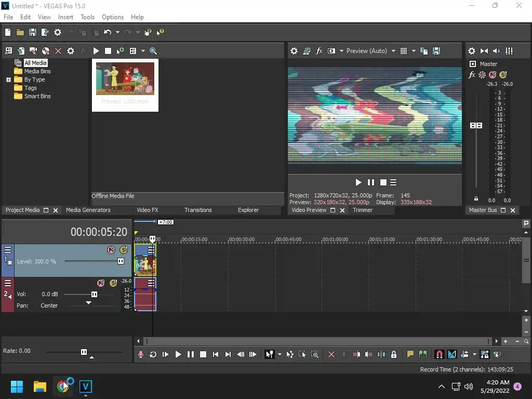The image size is (532, 399).
Task: Undo the last action
Action: [108, 32]
